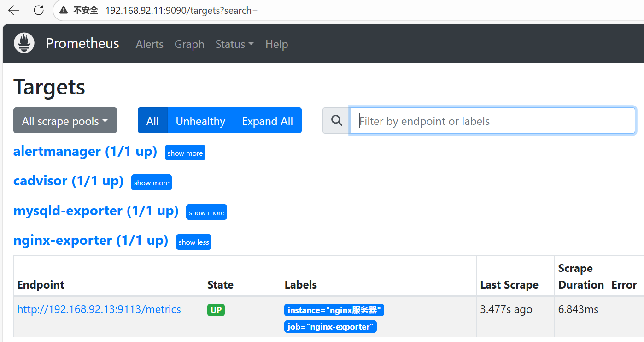Open the Status dropdown menu
This screenshot has height=342, width=644.
(234, 44)
